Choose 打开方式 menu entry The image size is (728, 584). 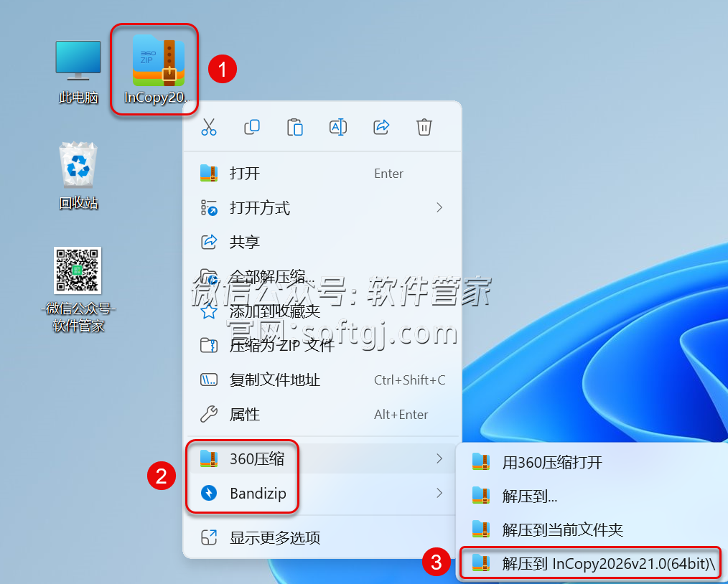point(322,208)
